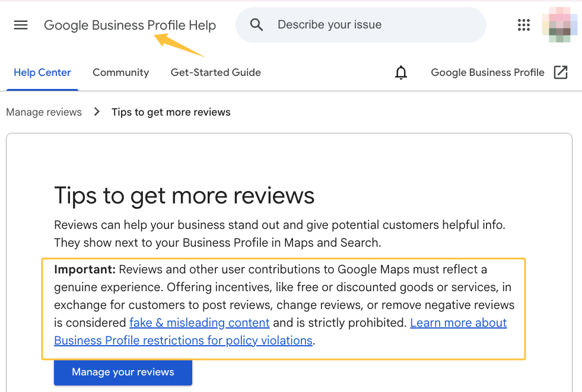Open the fake & misleading content link
The width and height of the screenshot is (582, 392).
click(199, 323)
